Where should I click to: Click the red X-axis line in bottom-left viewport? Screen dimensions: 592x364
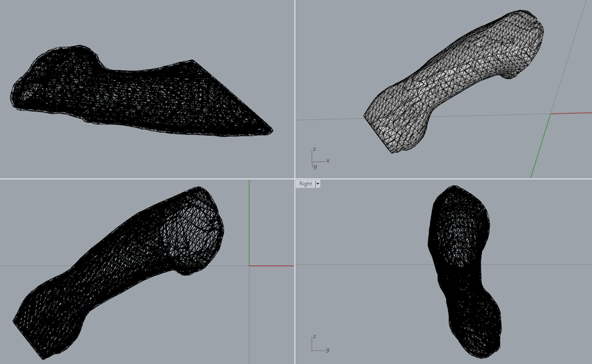(x=272, y=266)
